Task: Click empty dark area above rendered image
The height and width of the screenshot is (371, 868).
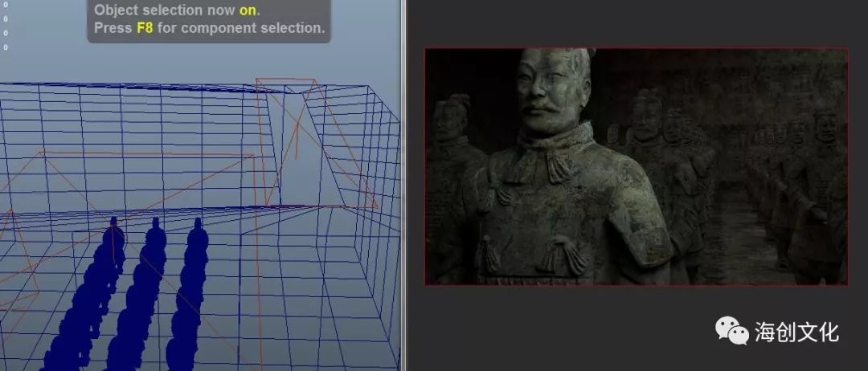Action: (x=635, y=24)
